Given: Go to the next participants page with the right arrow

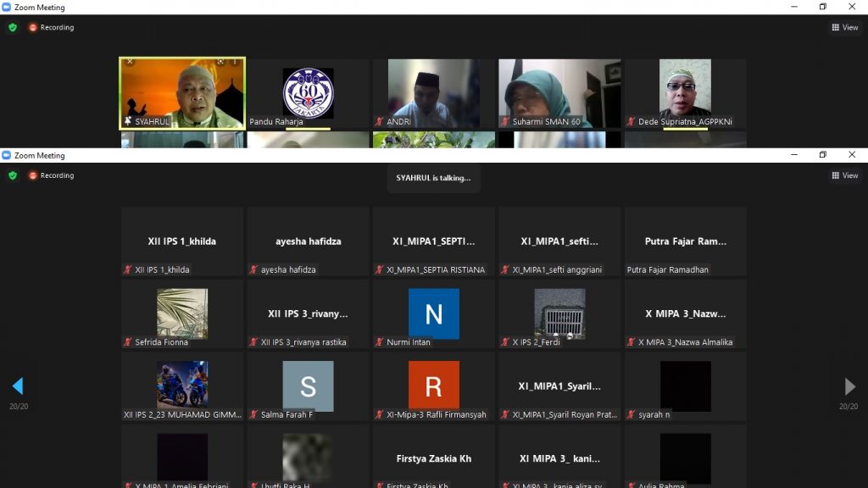Looking at the screenshot, I should (849, 387).
